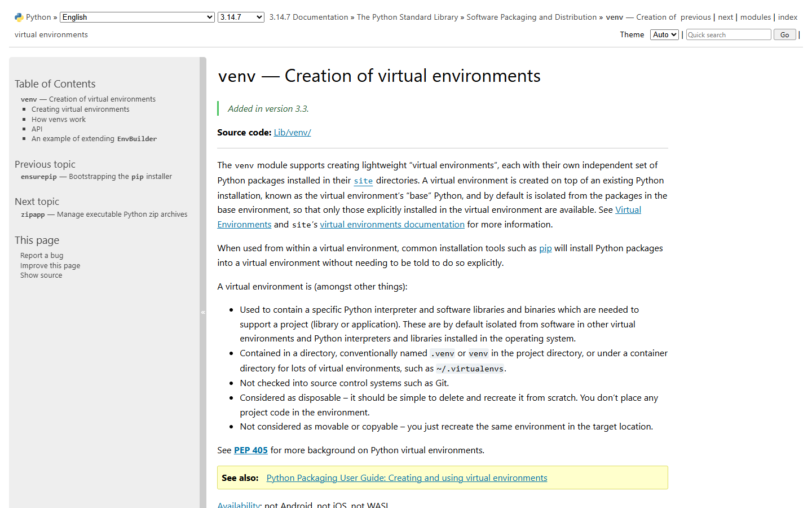The width and height of the screenshot is (812, 508).
Task: Open the general index link
Action: pos(788,17)
